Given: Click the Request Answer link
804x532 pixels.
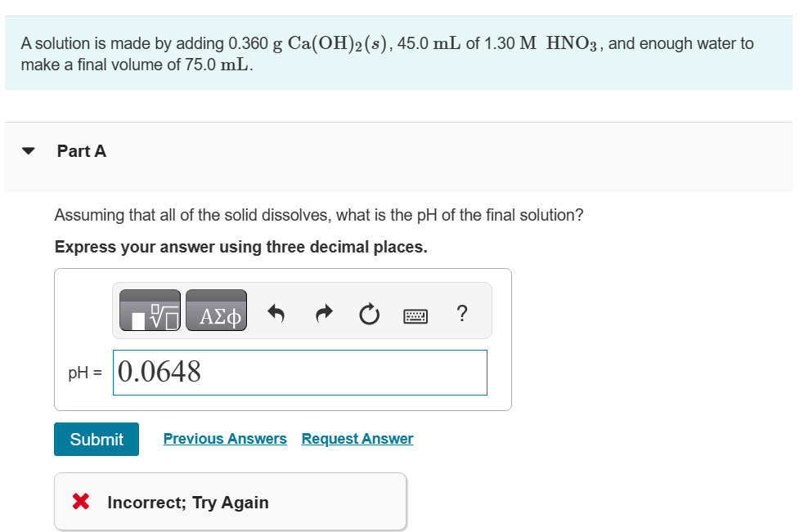Looking at the screenshot, I should (x=357, y=438).
